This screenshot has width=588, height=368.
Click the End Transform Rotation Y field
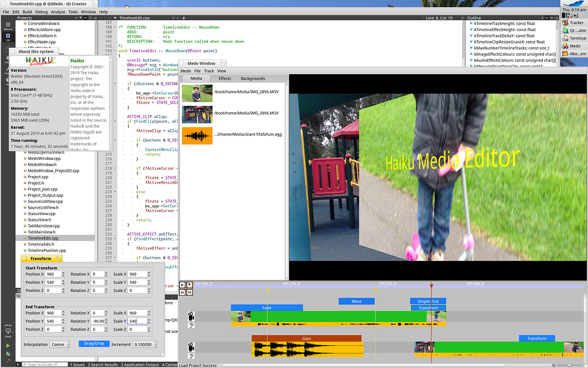tap(98, 321)
